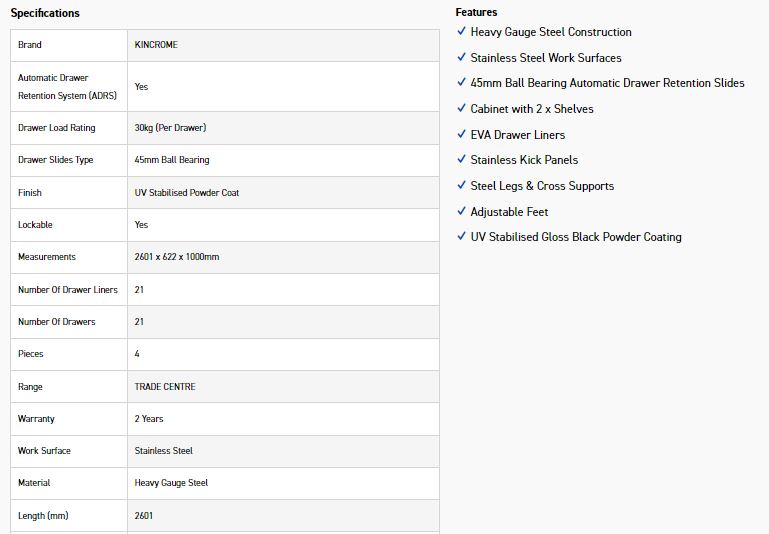Click checkmark beside UV Stabilised Gloss Black feature
Screen dimensions: 769x534
461,236
